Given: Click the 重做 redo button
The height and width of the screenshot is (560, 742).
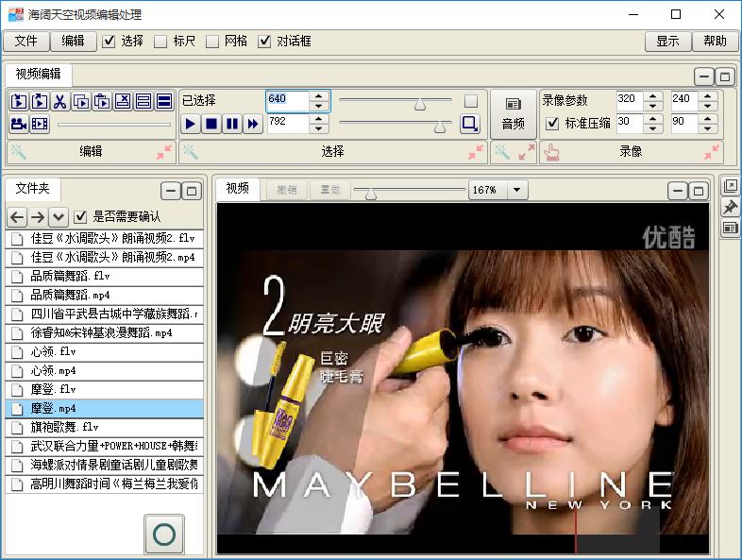Looking at the screenshot, I should click(330, 191).
